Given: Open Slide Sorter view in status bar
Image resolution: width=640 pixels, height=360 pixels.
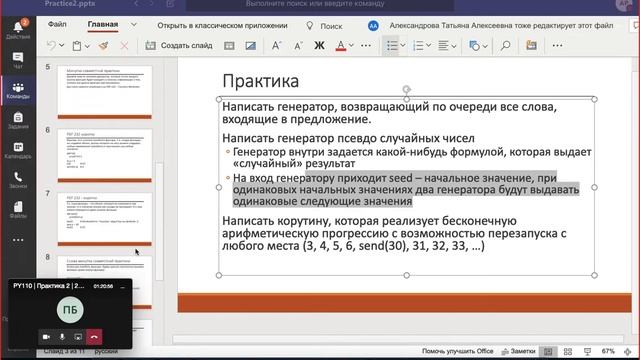Looking at the screenshot, I should tap(568, 351).
